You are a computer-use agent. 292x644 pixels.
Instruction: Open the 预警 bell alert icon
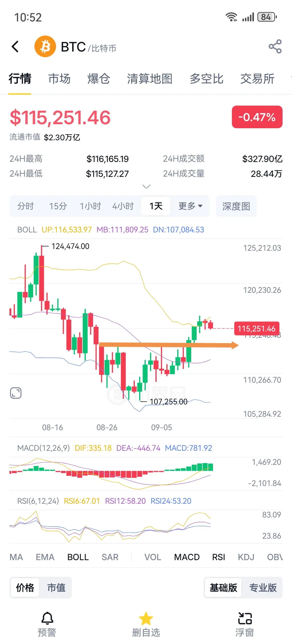[x=47, y=618]
